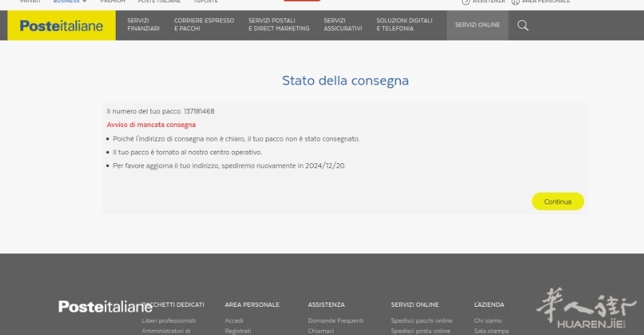Click the Privati link in top bar
644x335 pixels.
[30, 1]
